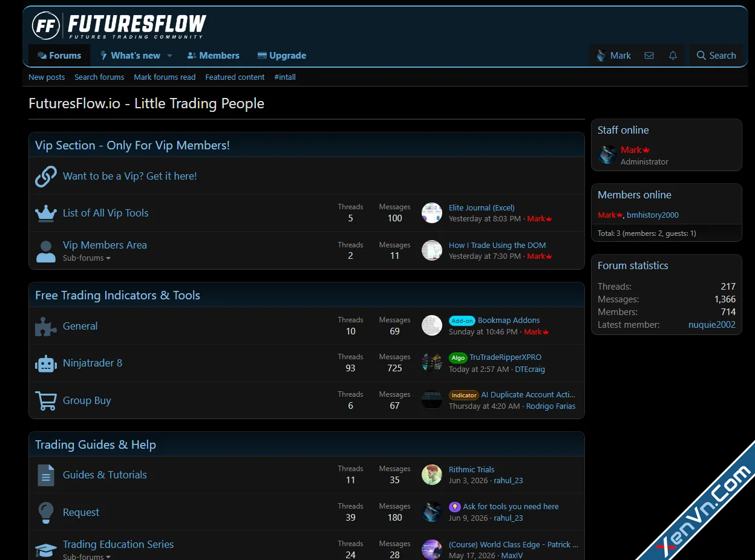This screenshot has height=560, width=755.
Task: Click poster avatar beside How I Trade Using the DOM
Action: (x=432, y=250)
